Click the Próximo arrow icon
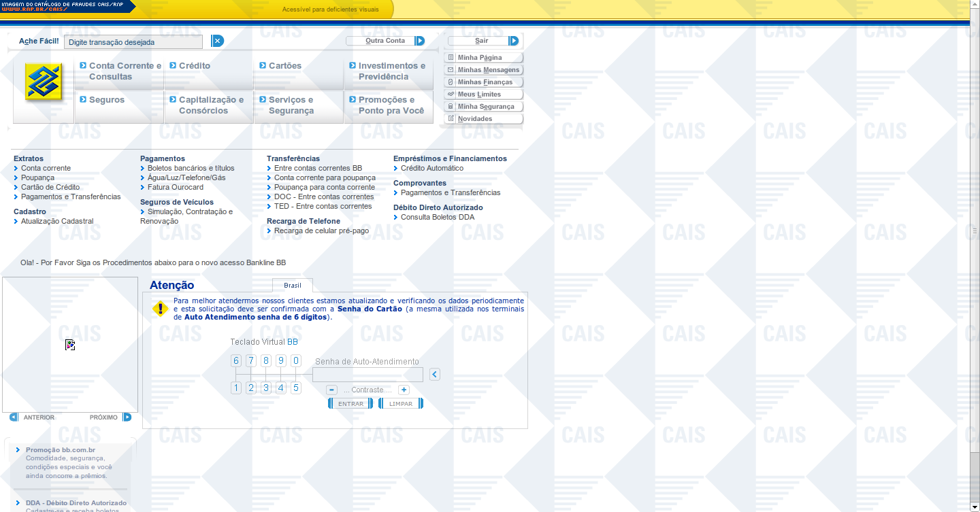Viewport: 980px width, 512px height. [127, 417]
